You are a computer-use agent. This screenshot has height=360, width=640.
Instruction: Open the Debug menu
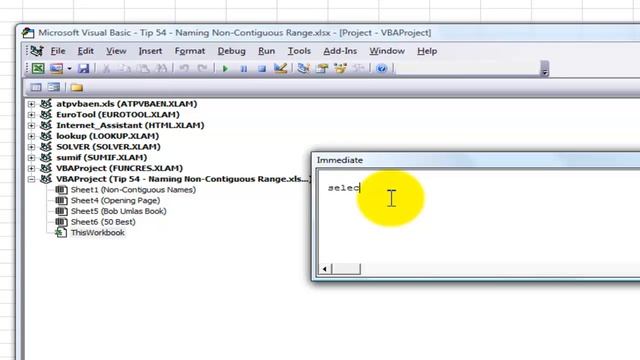[231, 51]
